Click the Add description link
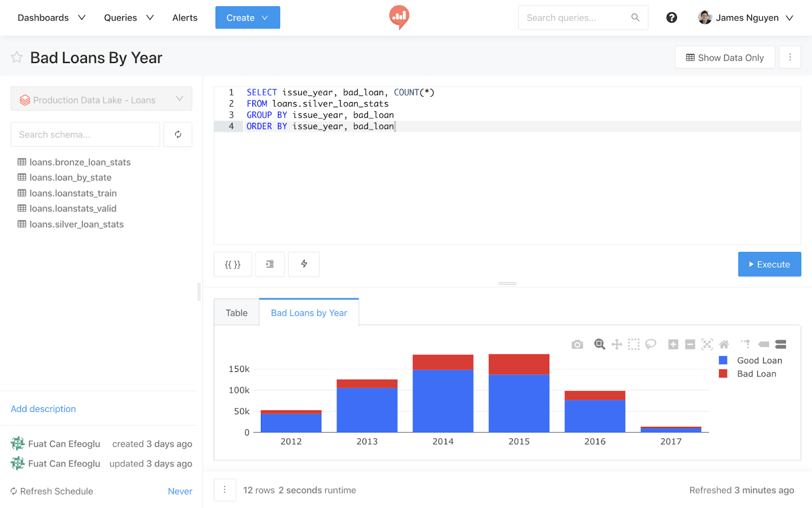Viewport: 812px width, 508px height. coord(43,409)
